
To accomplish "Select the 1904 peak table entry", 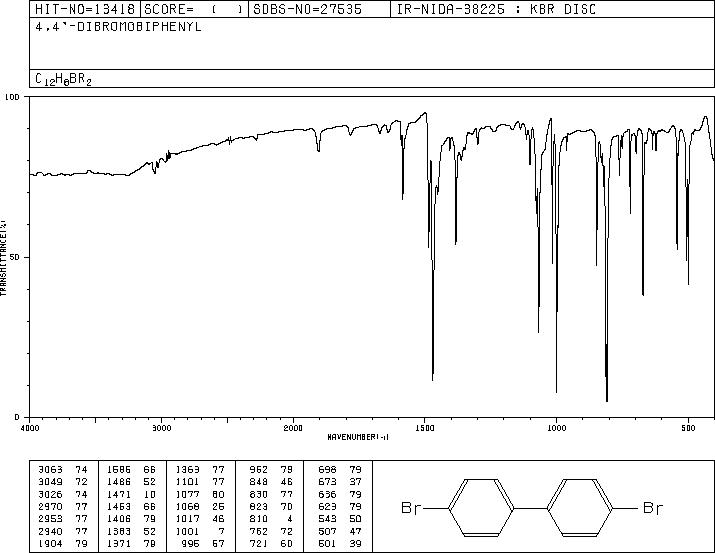I will tap(50, 544).
